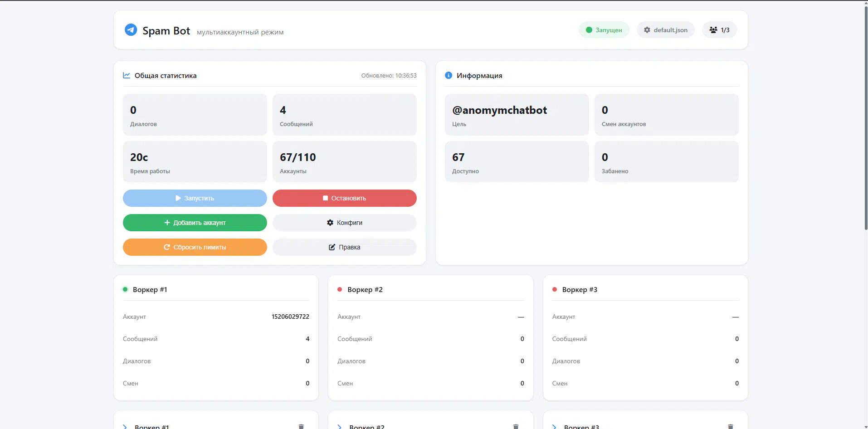Click trash icon in bottom Воркер #2 panel

pyautogui.click(x=516, y=426)
